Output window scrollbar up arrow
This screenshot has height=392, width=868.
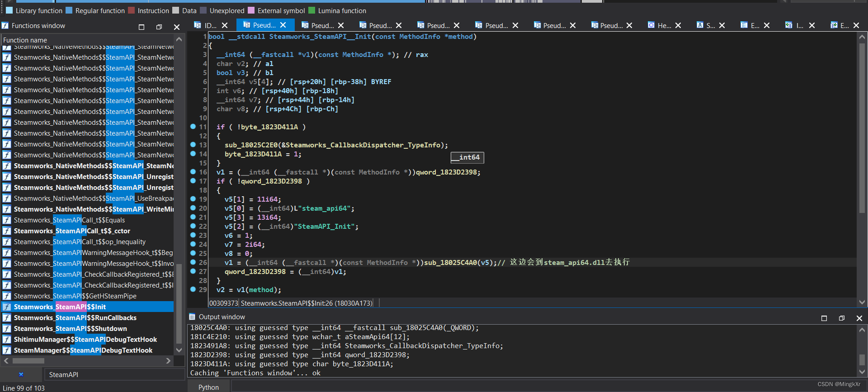(862, 330)
